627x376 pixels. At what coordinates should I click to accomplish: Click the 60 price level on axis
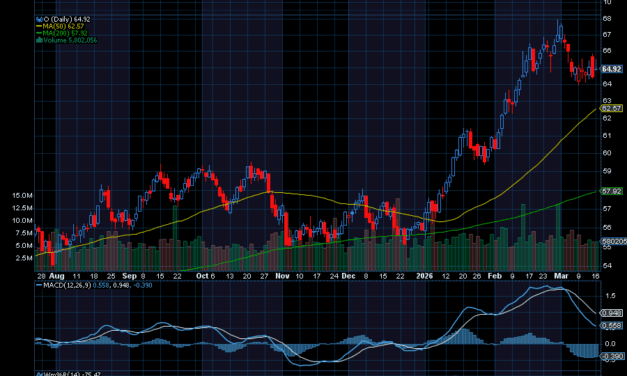tap(607, 153)
